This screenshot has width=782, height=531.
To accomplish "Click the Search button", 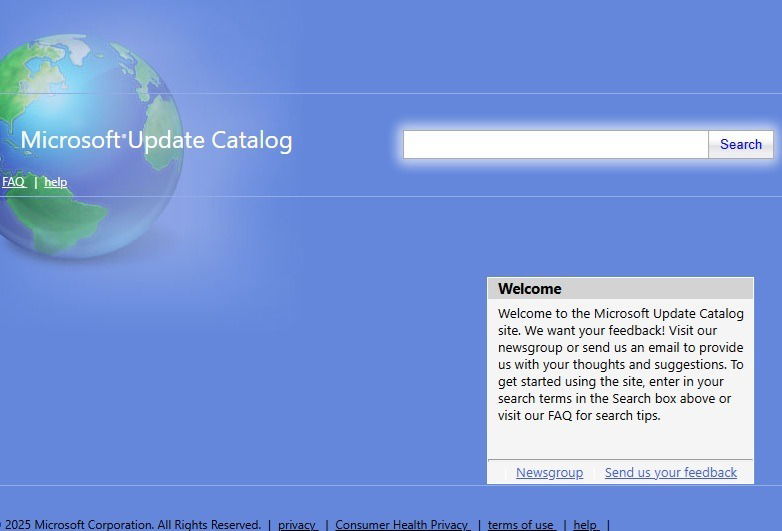I will 741,145.
